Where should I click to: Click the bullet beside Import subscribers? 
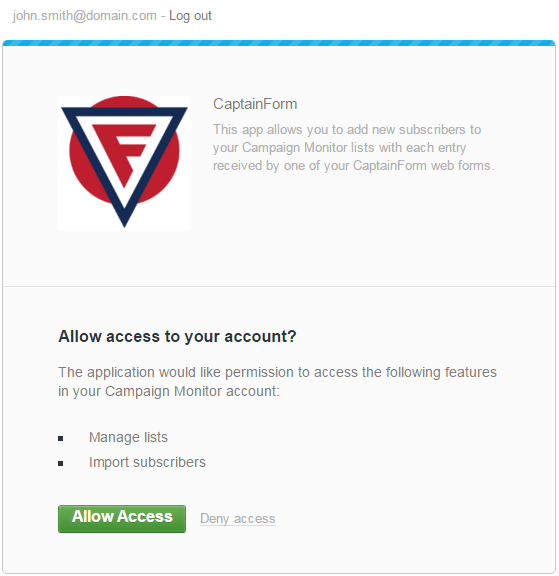click(61, 463)
